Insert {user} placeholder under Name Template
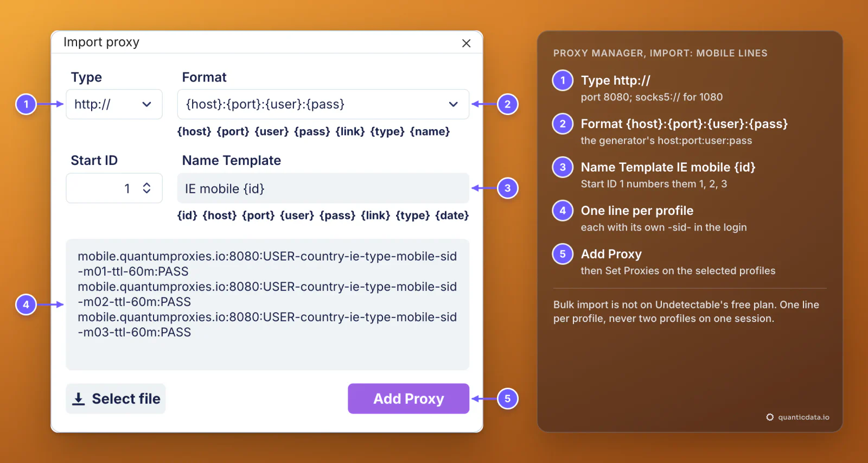This screenshot has height=463, width=868. pyautogui.click(x=297, y=215)
